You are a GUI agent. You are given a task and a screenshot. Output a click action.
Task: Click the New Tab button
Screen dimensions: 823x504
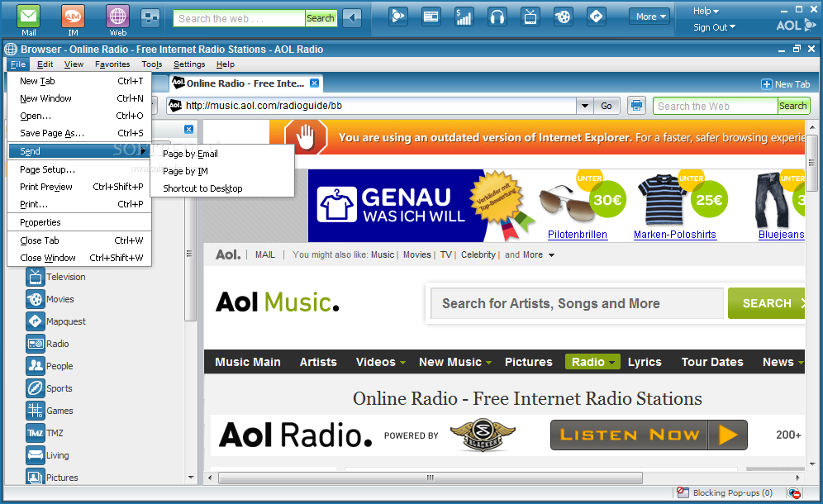[x=786, y=84]
